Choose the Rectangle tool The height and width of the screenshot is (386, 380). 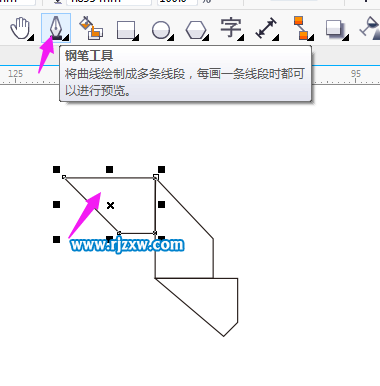[127, 30]
